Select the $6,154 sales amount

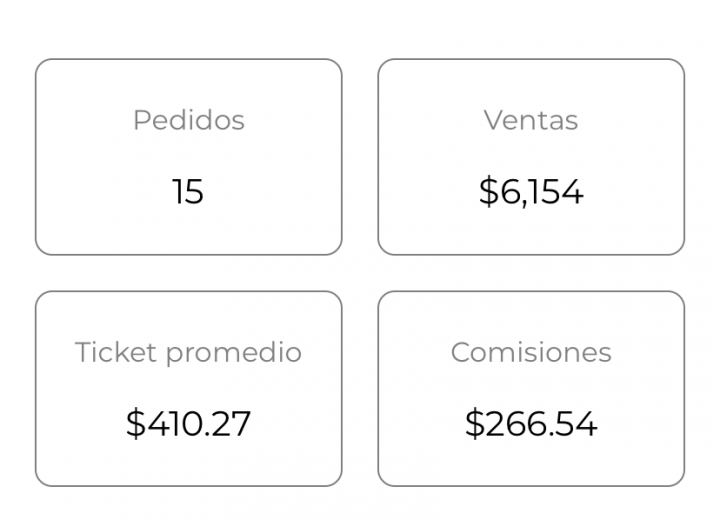point(531,192)
